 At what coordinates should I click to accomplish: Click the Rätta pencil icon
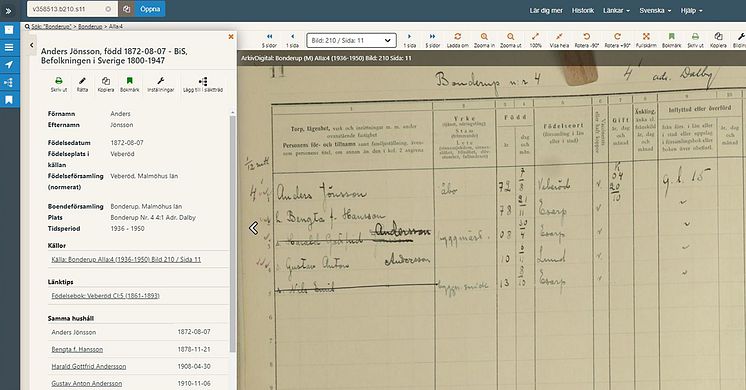[82, 81]
